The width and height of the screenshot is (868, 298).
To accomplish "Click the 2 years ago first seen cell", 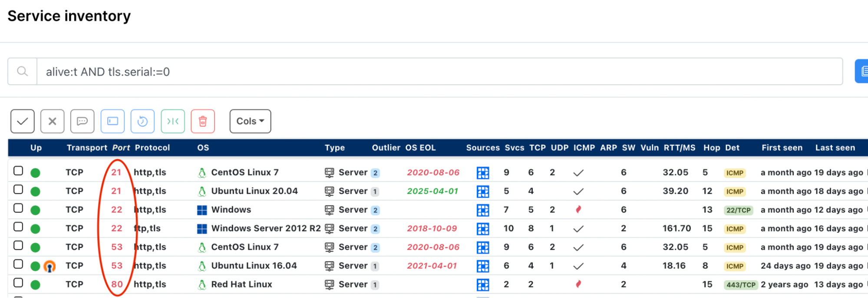I will click(x=784, y=285).
